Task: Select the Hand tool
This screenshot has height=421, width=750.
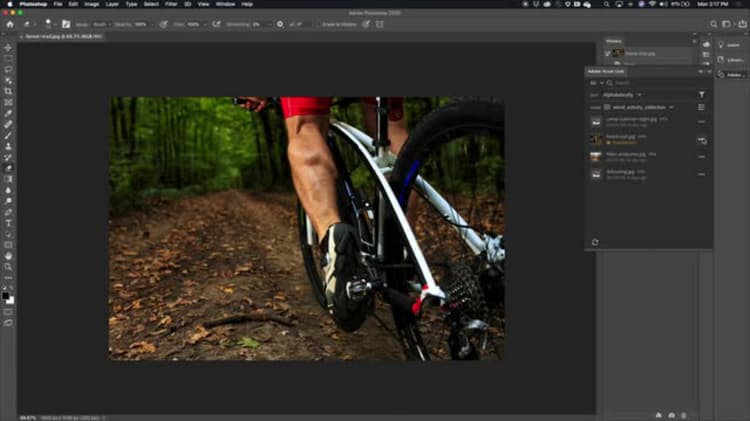Action: (8, 256)
